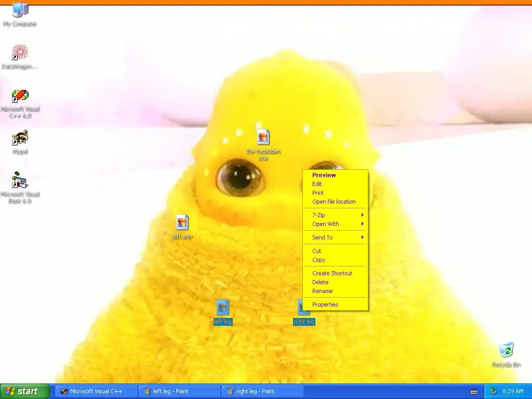
Task: Choose Edit from the context menu
Action: [x=335, y=184]
